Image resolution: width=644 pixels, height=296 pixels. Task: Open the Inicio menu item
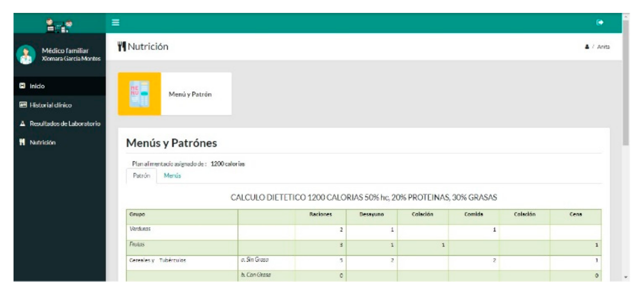pyautogui.click(x=37, y=86)
